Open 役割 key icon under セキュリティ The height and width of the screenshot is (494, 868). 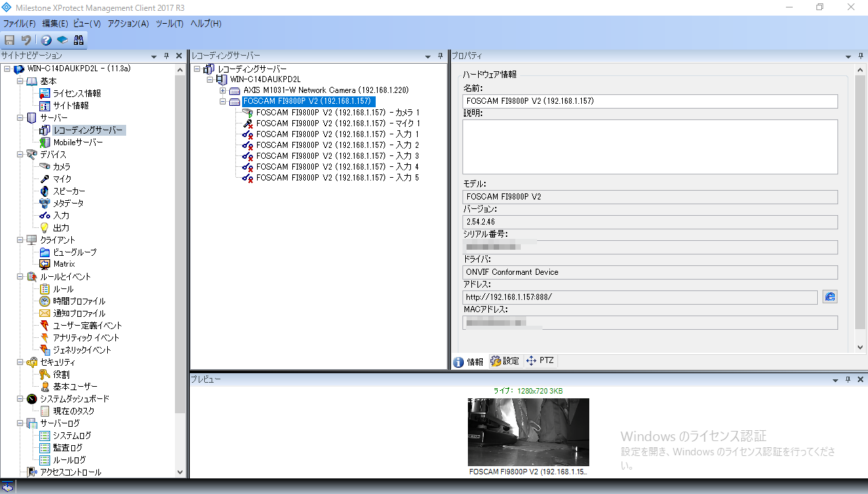[45, 375]
